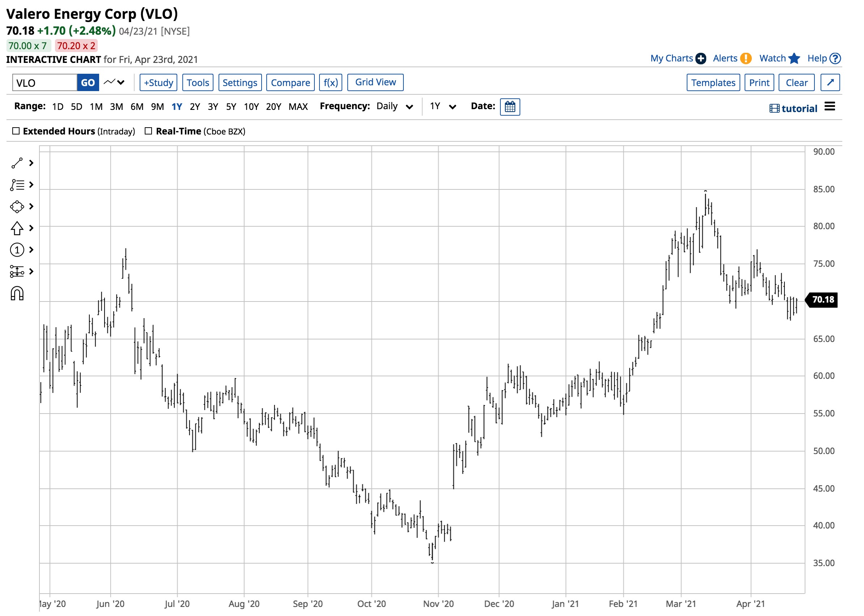Image resolution: width=864 pixels, height=616 pixels.
Task: Choose the up arrow marker tool
Action: click(x=17, y=228)
